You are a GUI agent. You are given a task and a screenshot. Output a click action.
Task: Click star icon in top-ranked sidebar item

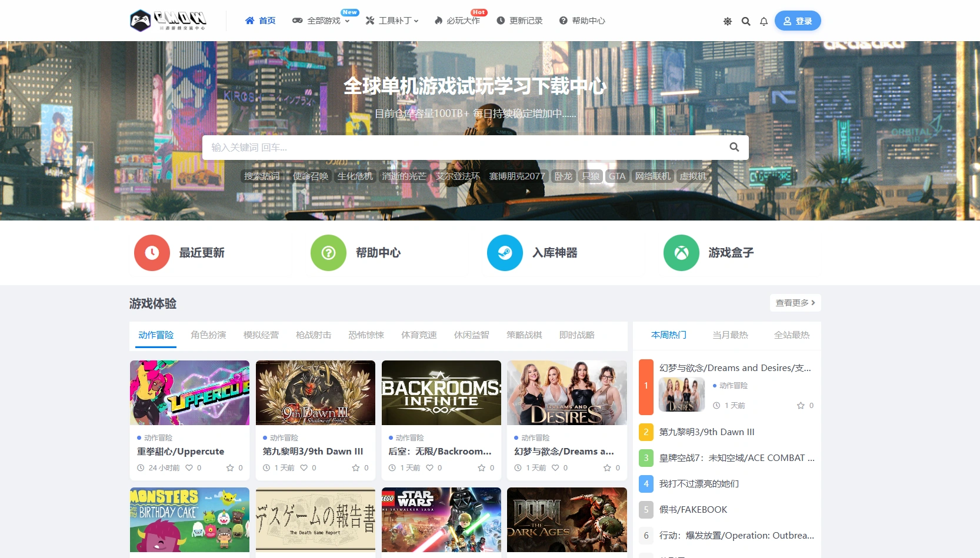(x=801, y=406)
